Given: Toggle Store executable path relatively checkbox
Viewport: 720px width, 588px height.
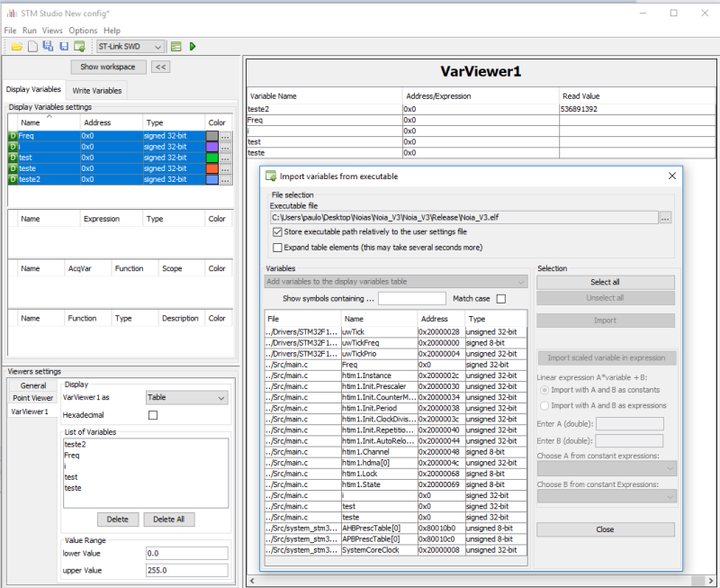Looking at the screenshot, I should [277, 232].
